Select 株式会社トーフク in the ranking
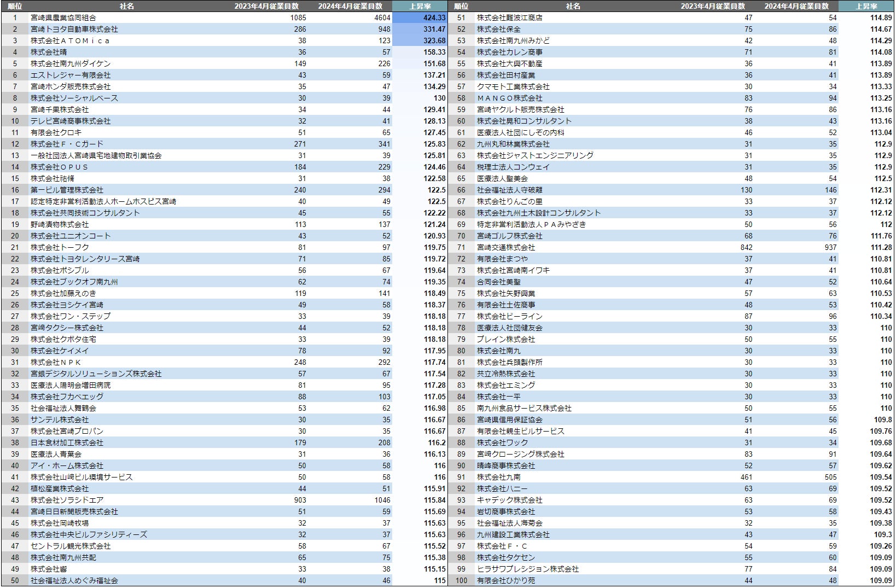Screen dimensions: 896x588 coord(60,247)
